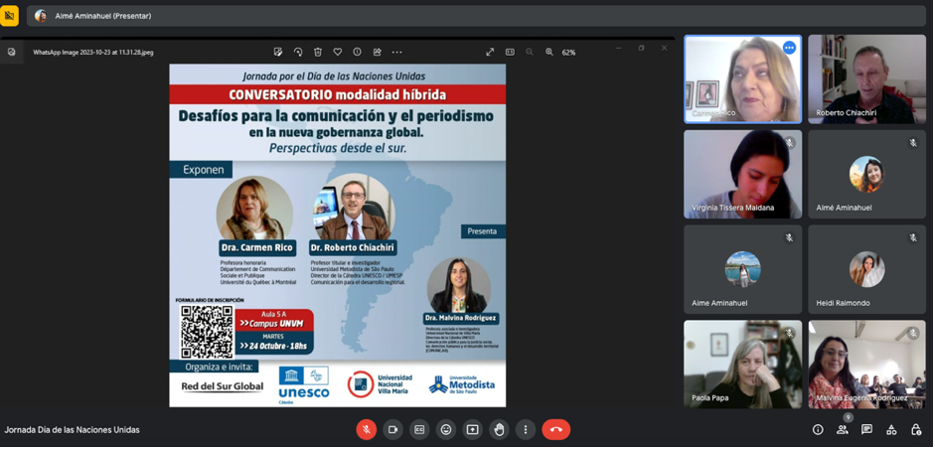Toggle the camera on or off
This screenshot has height=452, width=935.
click(393, 430)
